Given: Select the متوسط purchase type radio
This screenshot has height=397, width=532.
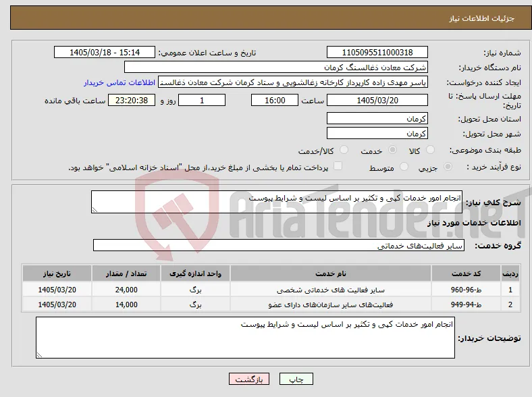Looking at the screenshot, I should (404, 166).
